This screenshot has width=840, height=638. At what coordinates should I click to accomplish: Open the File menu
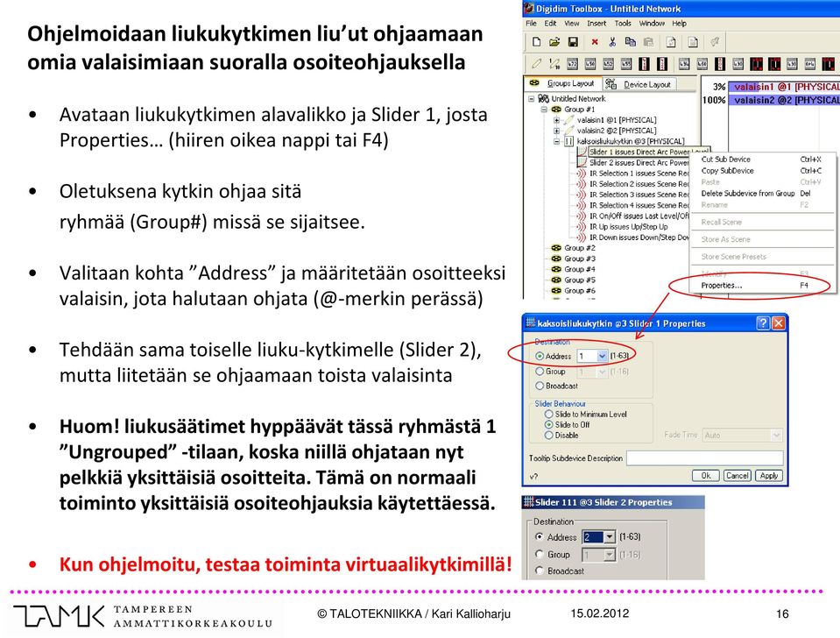tap(531, 23)
